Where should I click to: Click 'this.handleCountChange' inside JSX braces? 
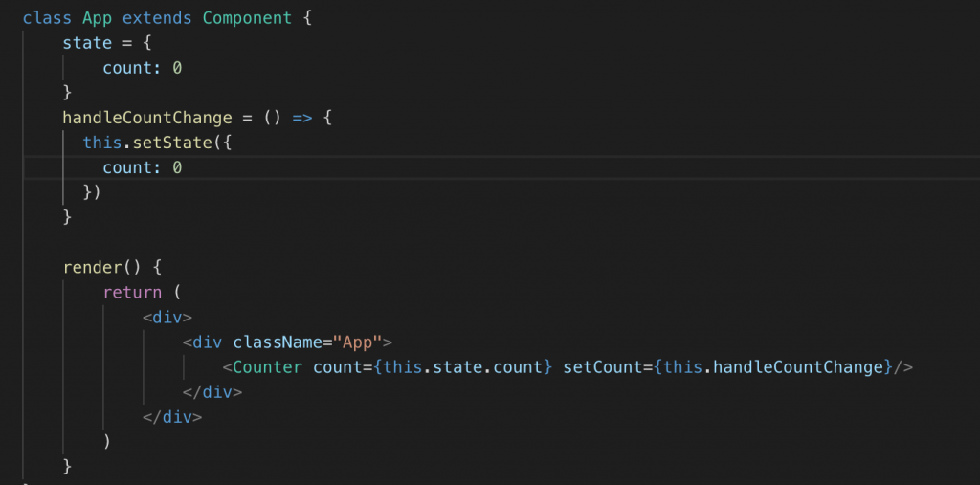coord(772,367)
